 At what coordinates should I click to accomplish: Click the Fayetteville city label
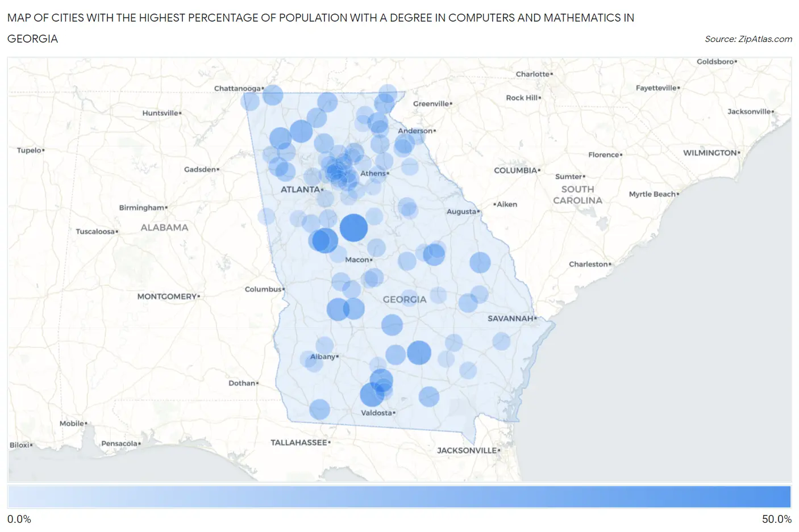point(656,89)
